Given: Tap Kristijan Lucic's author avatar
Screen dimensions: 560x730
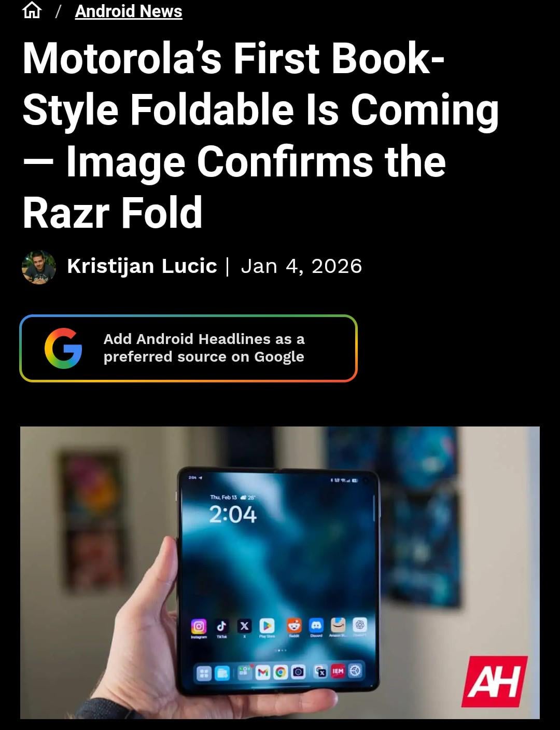Looking at the screenshot, I should tap(39, 267).
